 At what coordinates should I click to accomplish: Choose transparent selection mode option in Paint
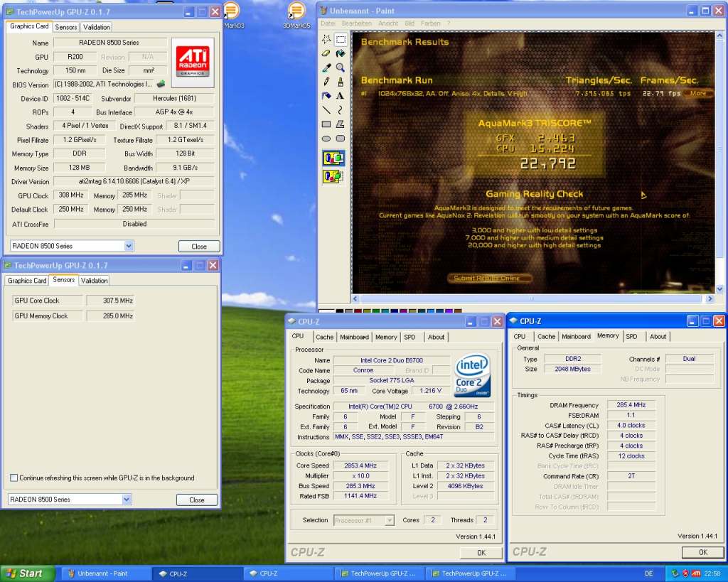(x=333, y=176)
